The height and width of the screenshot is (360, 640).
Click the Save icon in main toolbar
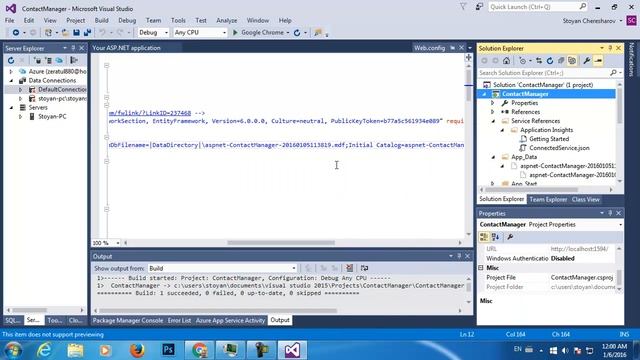pos(76,33)
